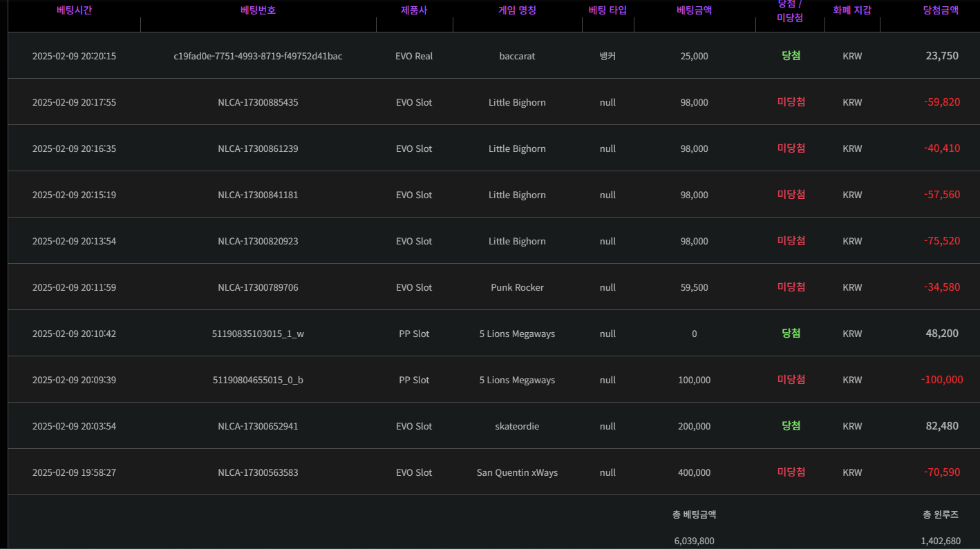Viewport: 980px width, 549px height.
Task: Click the 베팅금액 column header
Action: [x=694, y=10]
